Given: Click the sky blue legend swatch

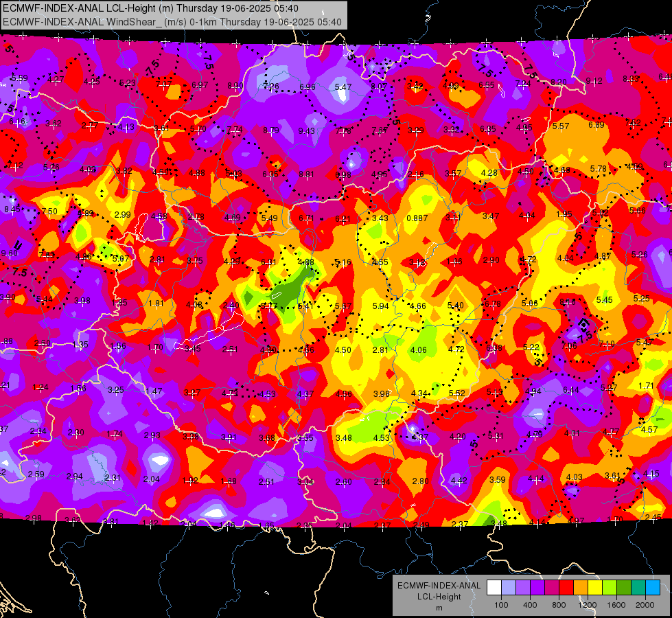Looking at the screenshot, I should (653, 588).
